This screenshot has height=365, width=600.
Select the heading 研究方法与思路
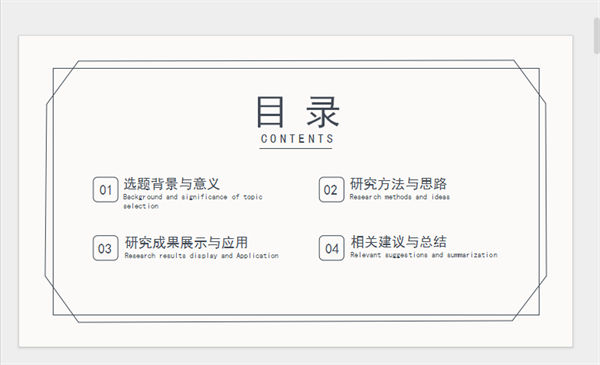point(398,184)
